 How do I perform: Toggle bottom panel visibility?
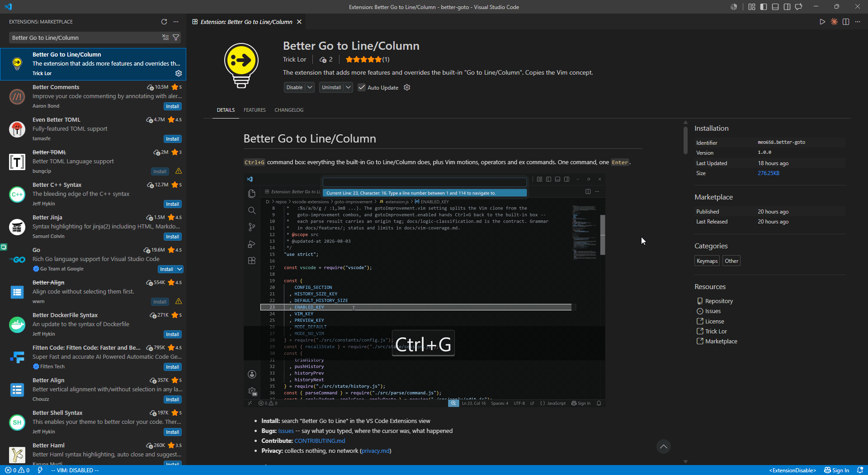click(x=775, y=7)
